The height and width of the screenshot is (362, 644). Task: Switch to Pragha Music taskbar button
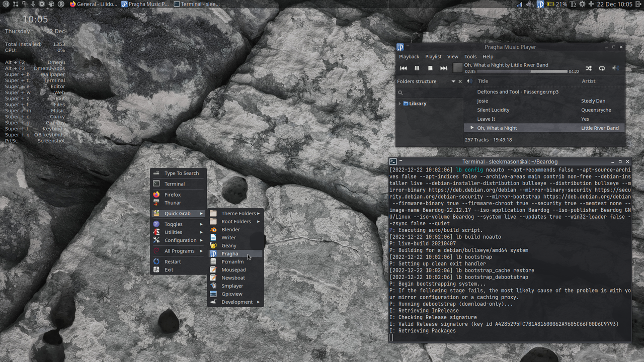[145, 4]
